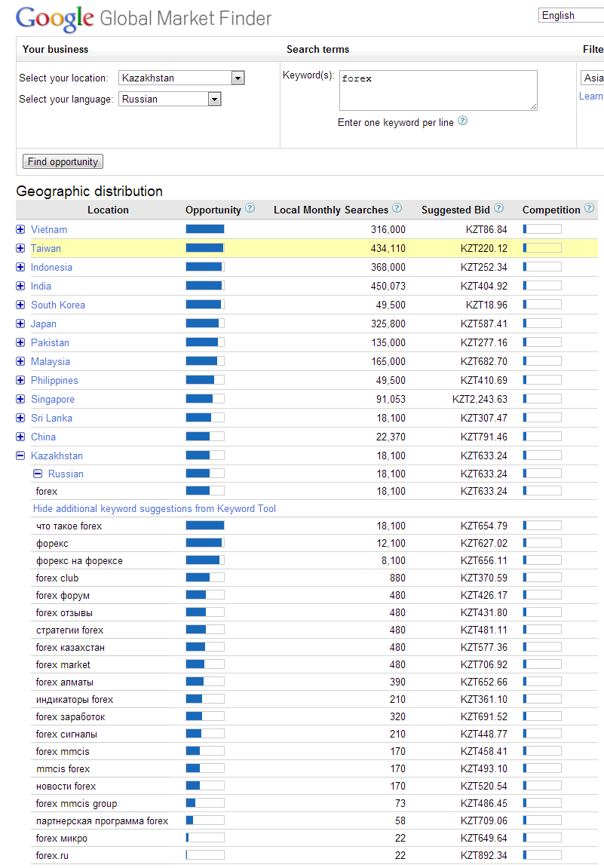
Task: Open the Asia filter dropdown
Action: point(592,78)
